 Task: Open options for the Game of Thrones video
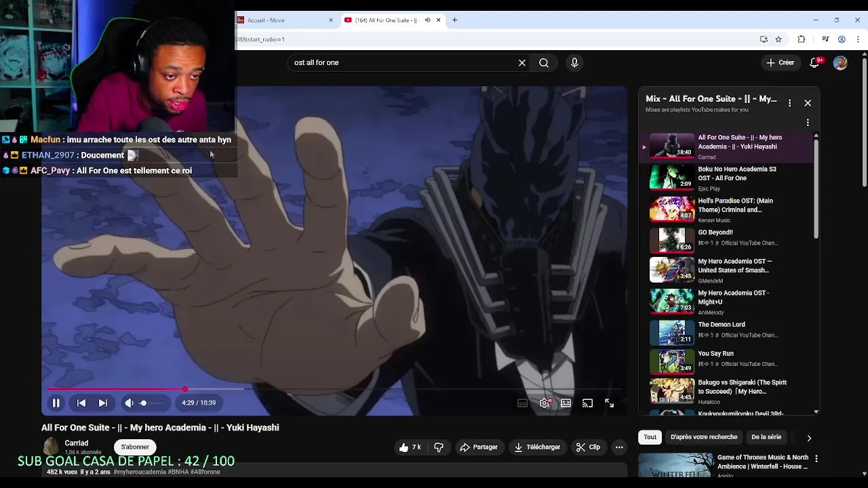click(x=816, y=459)
